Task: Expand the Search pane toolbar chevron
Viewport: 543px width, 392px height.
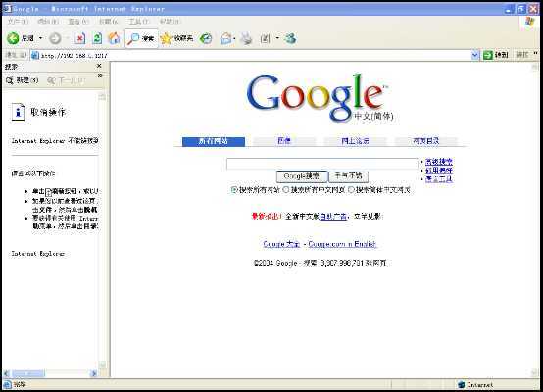Action: click(100, 76)
